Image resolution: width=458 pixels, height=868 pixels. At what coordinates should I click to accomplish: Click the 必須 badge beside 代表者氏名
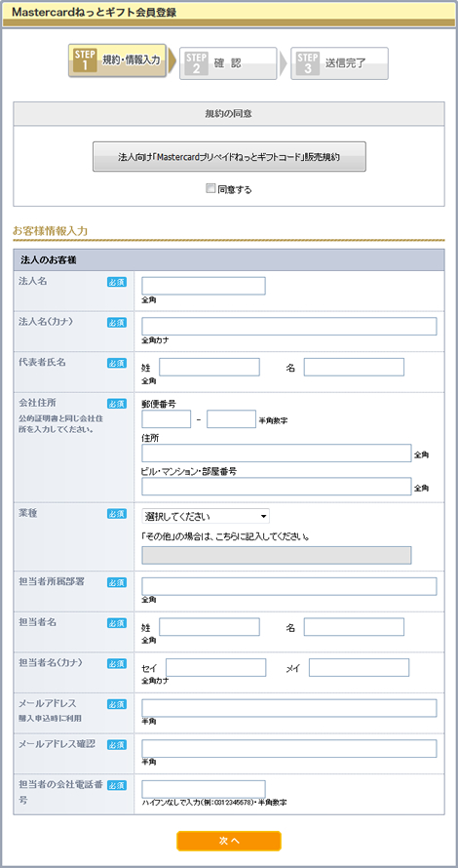coord(117,363)
